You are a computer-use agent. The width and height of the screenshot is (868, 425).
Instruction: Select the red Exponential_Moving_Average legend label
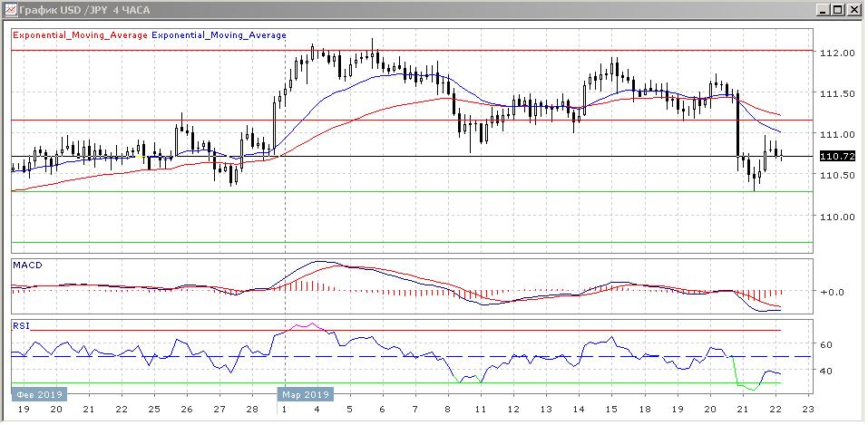tap(80, 35)
